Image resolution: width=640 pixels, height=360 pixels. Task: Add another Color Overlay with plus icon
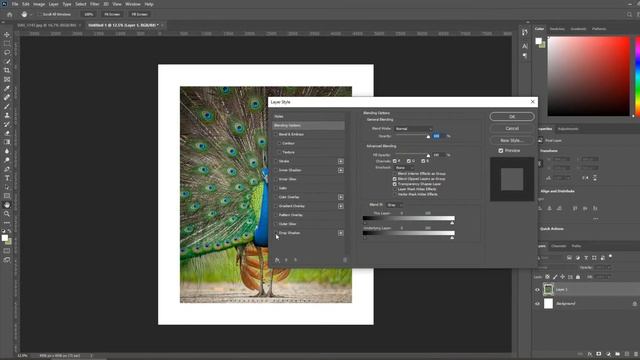click(x=340, y=197)
